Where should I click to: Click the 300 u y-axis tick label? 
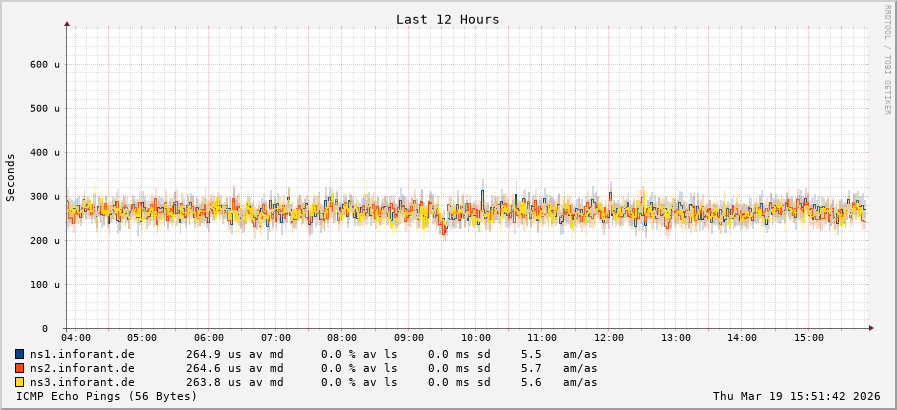pos(45,197)
